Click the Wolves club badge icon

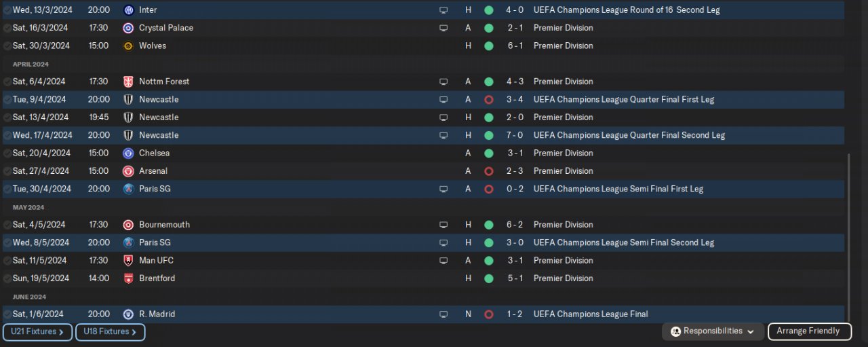click(128, 46)
